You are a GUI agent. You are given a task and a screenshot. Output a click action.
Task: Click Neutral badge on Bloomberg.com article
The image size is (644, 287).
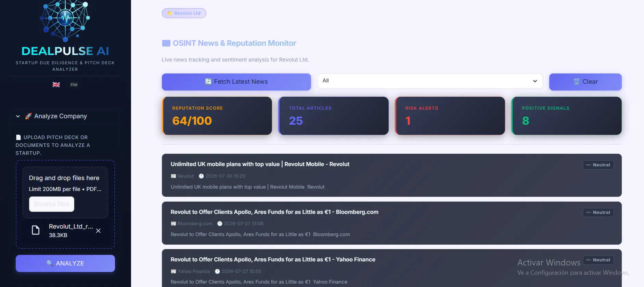pos(598,213)
